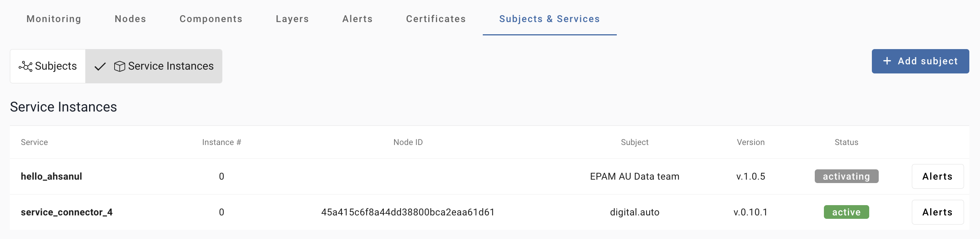Click the gray activating status badge
Image resolution: width=980 pixels, height=239 pixels.
[846, 176]
